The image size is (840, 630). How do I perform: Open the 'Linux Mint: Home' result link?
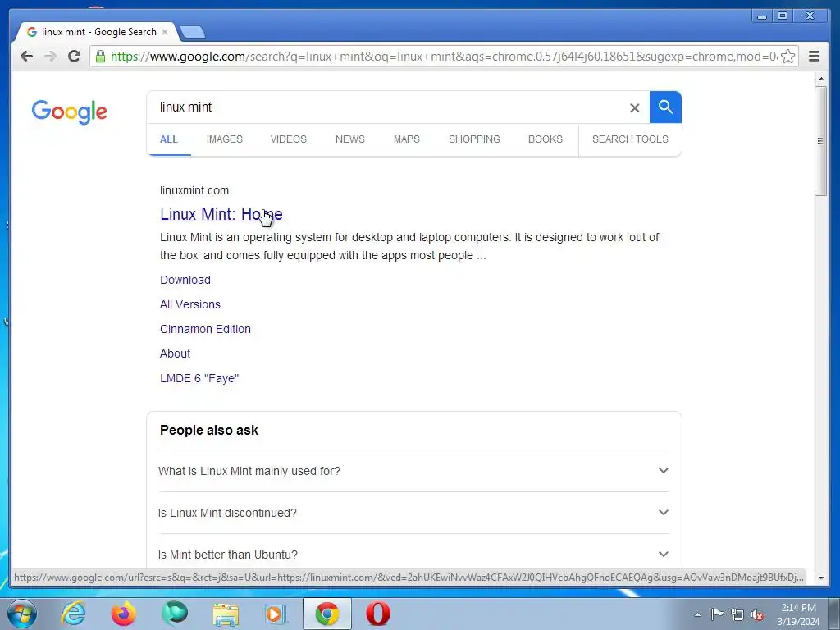(x=221, y=214)
